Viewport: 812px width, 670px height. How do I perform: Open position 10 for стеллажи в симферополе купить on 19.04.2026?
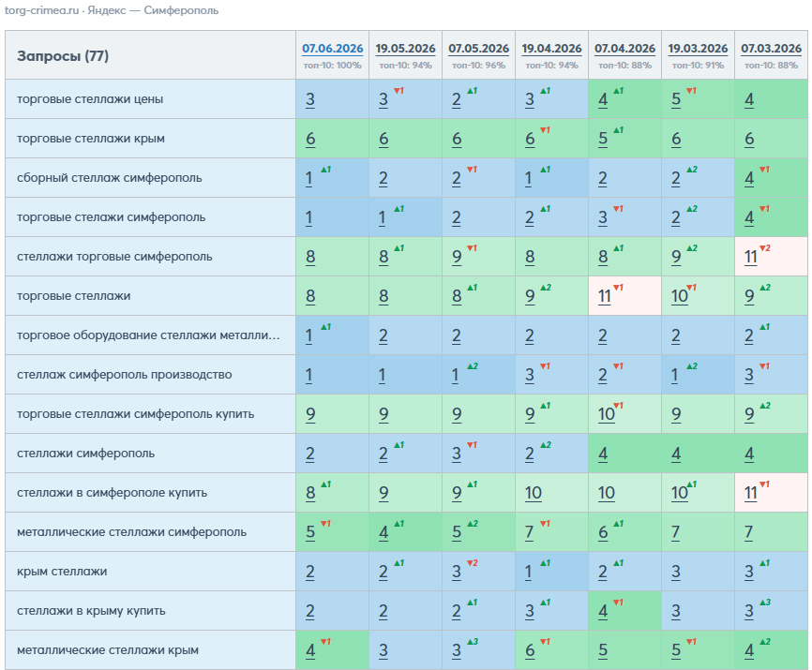point(533,493)
